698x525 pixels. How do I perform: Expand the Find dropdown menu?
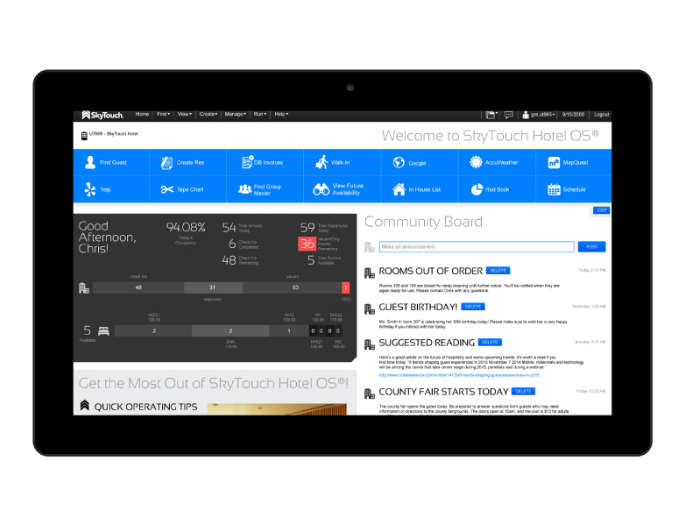[164, 115]
